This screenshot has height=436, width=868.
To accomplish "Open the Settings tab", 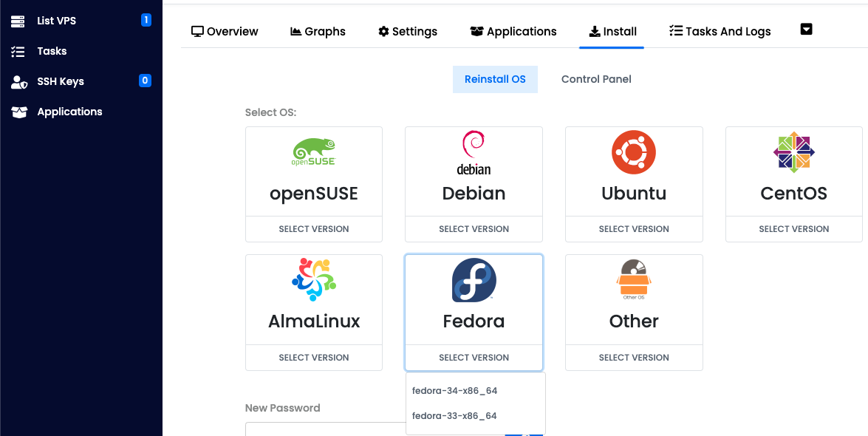I will coord(408,32).
